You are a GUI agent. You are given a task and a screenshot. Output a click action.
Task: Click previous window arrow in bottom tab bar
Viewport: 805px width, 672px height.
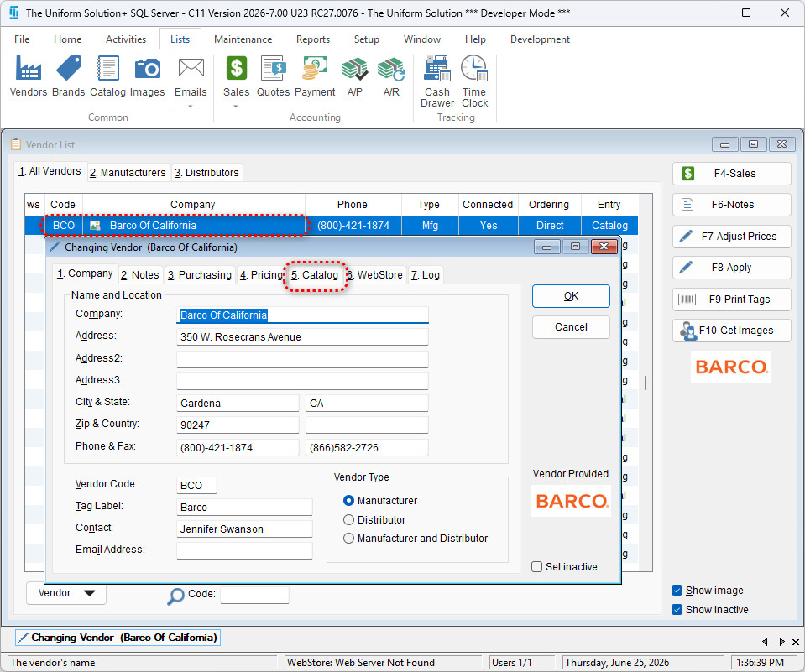(x=765, y=642)
